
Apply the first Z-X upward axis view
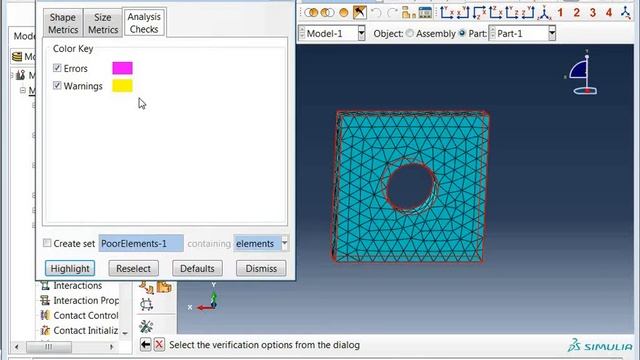(x=496, y=13)
